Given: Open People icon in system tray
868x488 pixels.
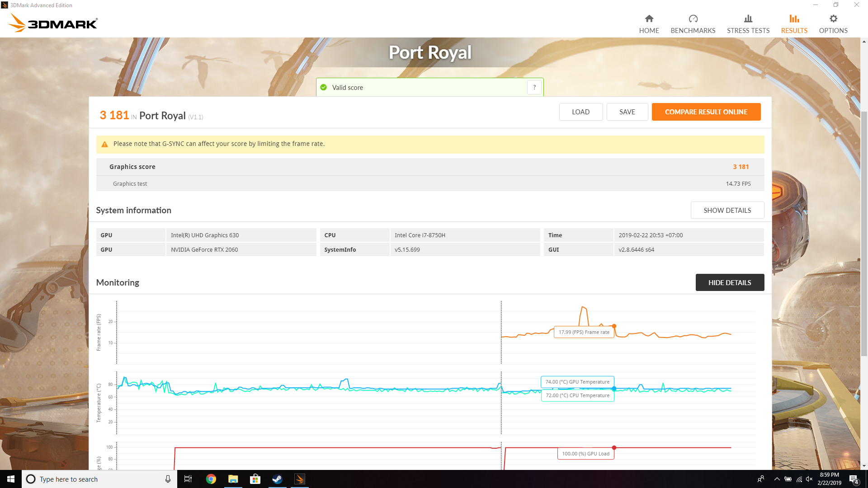Looking at the screenshot, I should pos(761,479).
